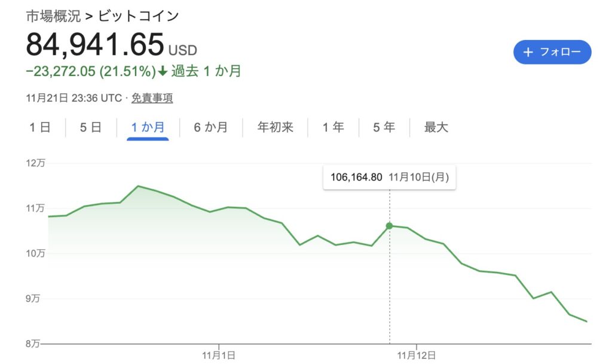612x364 pixels.
Task: Open the 免責事項 disclaimer link
Action: click(152, 98)
